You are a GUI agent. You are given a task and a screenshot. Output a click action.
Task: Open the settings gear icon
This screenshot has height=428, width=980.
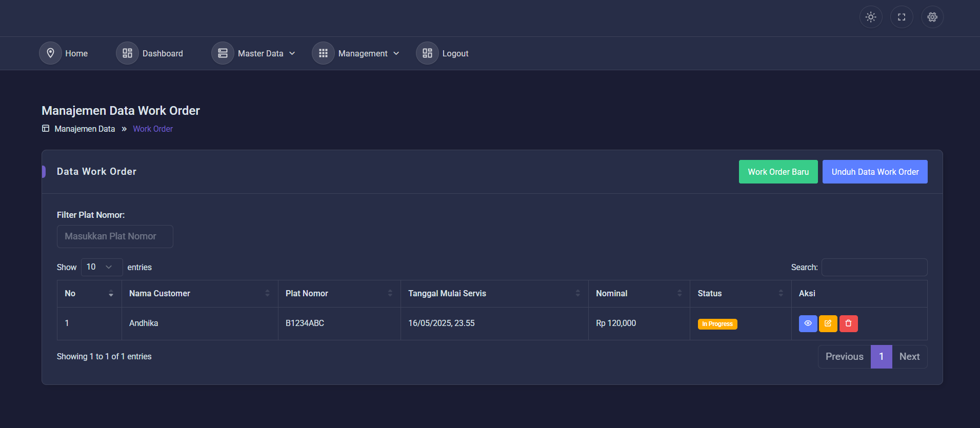coord(932,17)
